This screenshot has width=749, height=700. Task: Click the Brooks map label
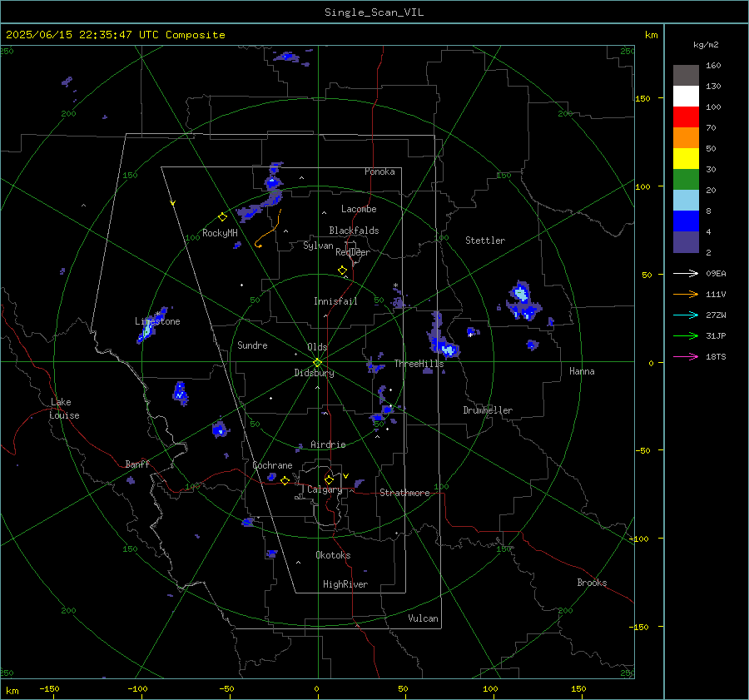click(592, 583)
